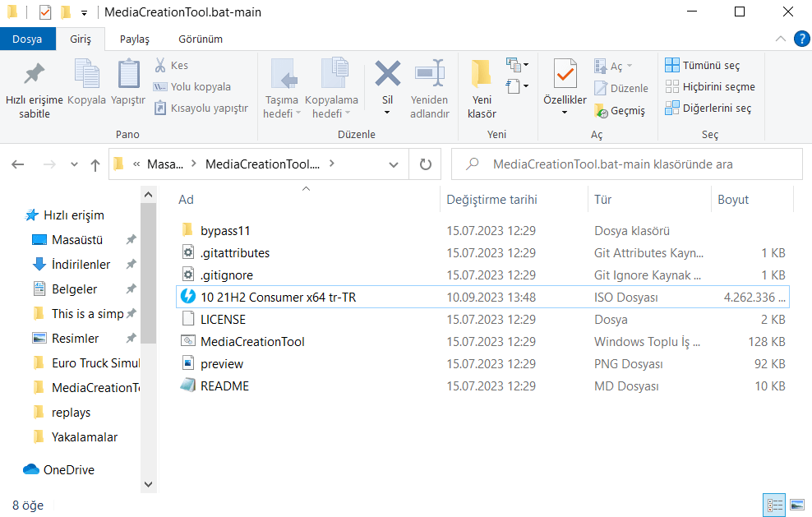812x517 pixels.
Task: Click Diğerlerini seç invert selection
Action: coord(708,108)
